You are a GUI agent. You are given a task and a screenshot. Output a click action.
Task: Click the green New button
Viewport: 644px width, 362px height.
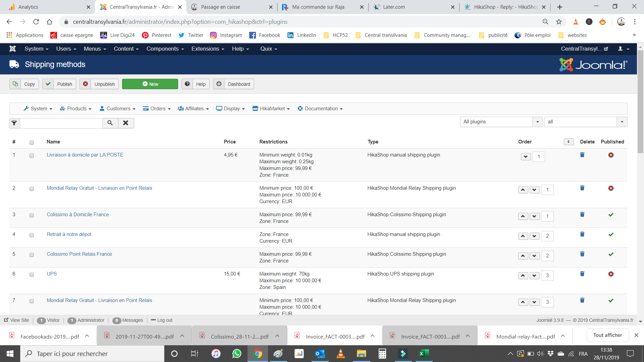[150, 84]
